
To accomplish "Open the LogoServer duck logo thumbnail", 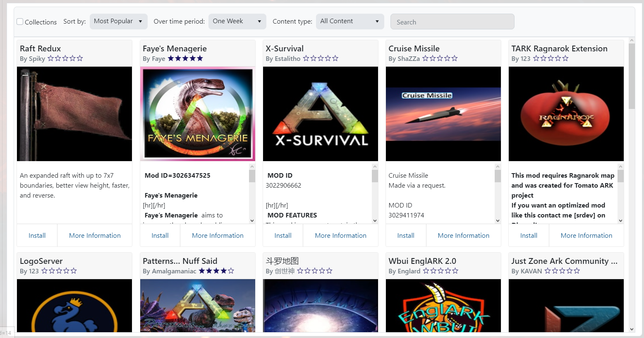I will [x=74, y=306].
